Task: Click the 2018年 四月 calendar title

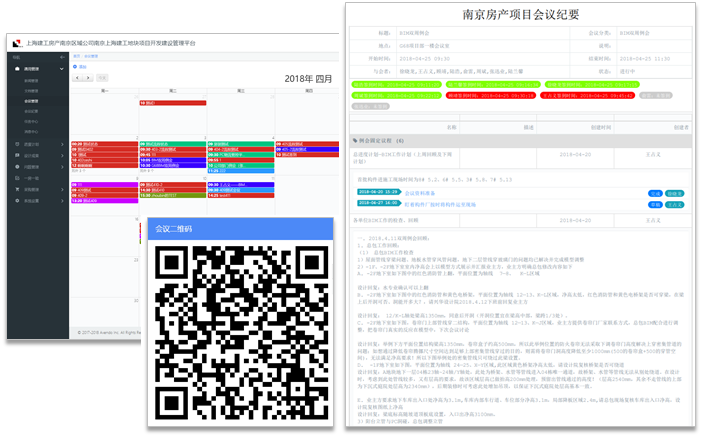Action: (x=308, y=79)
